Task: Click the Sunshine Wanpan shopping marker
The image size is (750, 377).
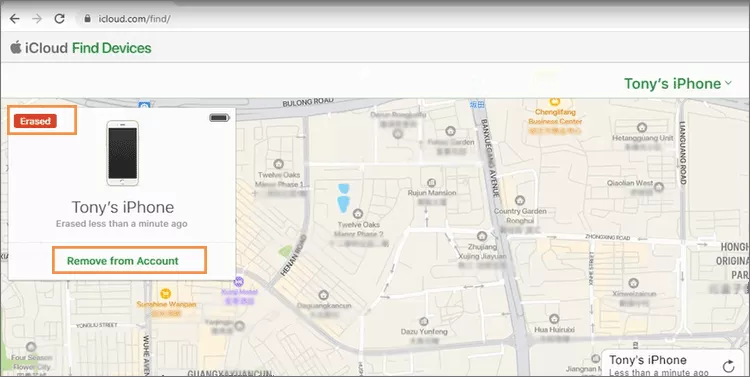Action: 165,294
